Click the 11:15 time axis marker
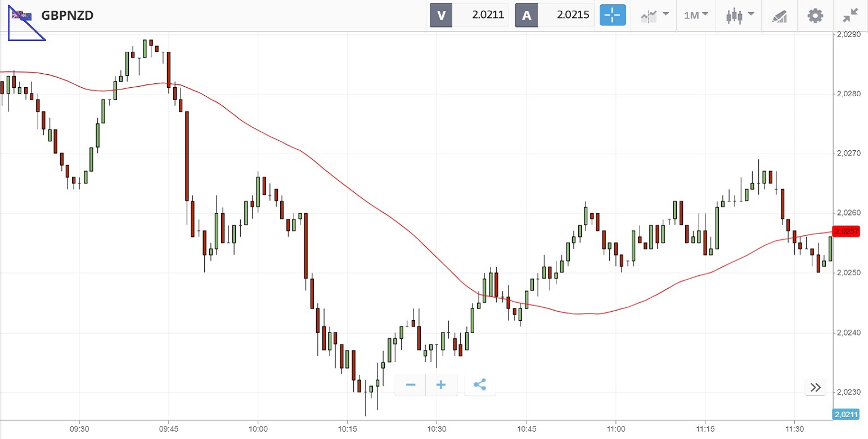 pos(705,429)
